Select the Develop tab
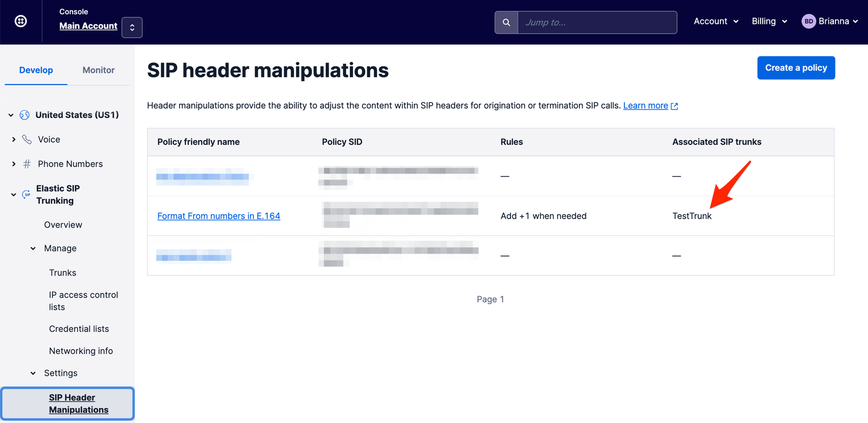Image resolution: width=868 pixels, height=423 pixels. (36, 70)
